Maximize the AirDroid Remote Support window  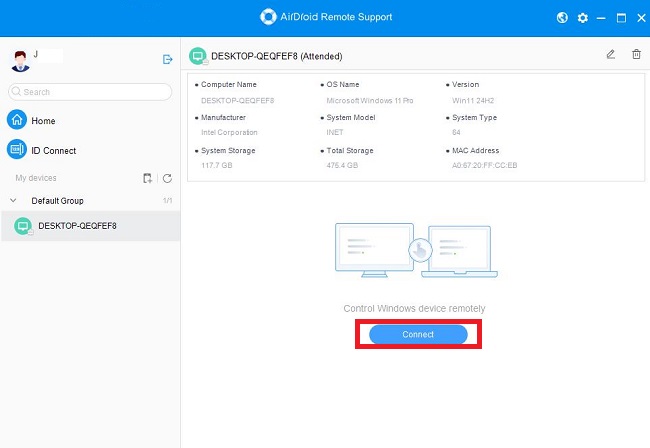(621, 18)
